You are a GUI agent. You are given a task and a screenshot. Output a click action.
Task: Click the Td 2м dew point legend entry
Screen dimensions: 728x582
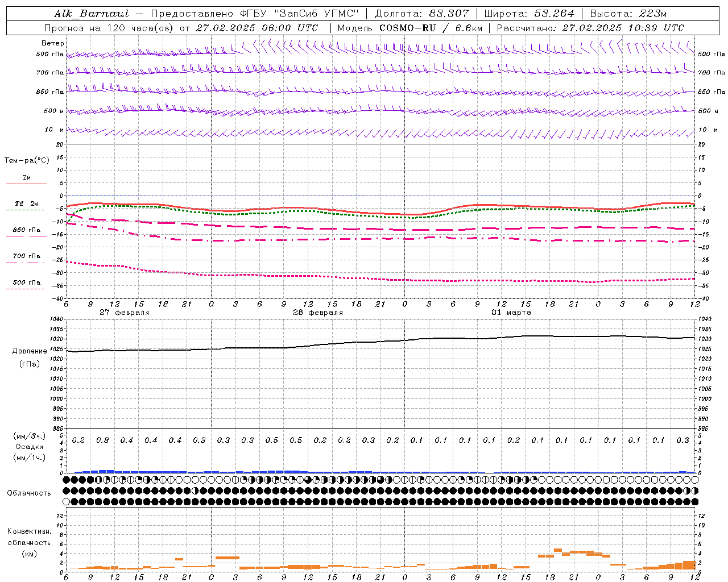27,203
